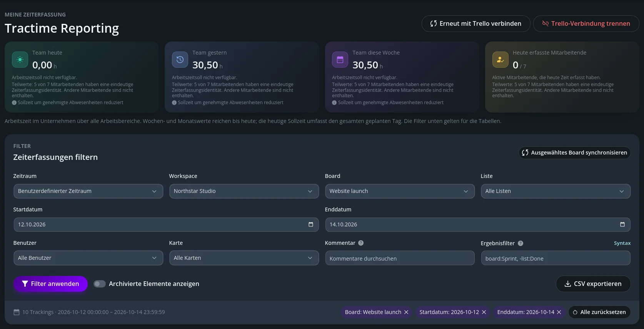The height and width of the screenshot is (329, 644).
Task: Toggle Archivierte Elemente anzeigen switch
Action: [x=100, y=284]
